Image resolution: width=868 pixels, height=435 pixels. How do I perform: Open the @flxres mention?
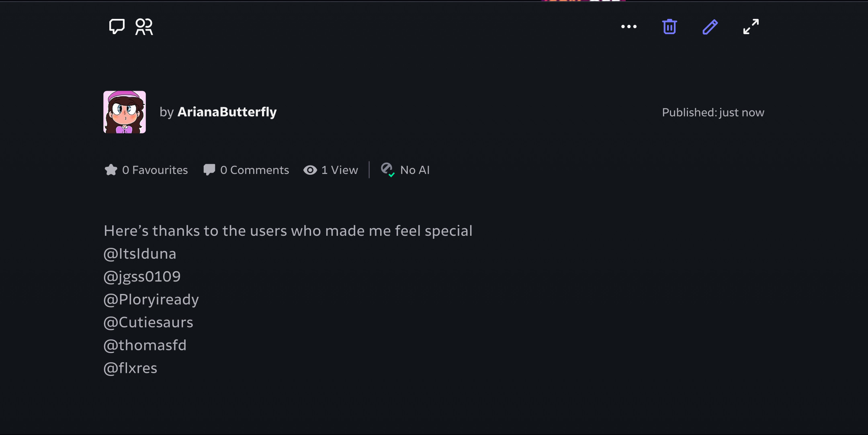click(130, 368)
